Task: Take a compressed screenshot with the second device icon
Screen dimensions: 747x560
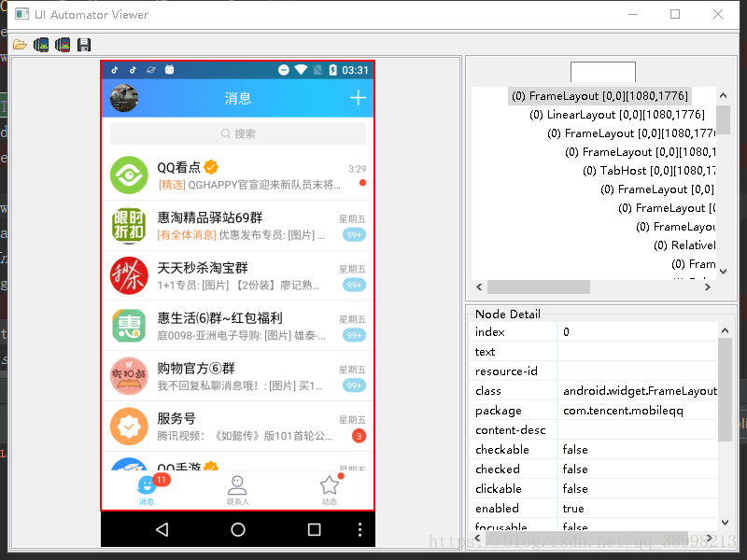Action: [x=63, y=45]
